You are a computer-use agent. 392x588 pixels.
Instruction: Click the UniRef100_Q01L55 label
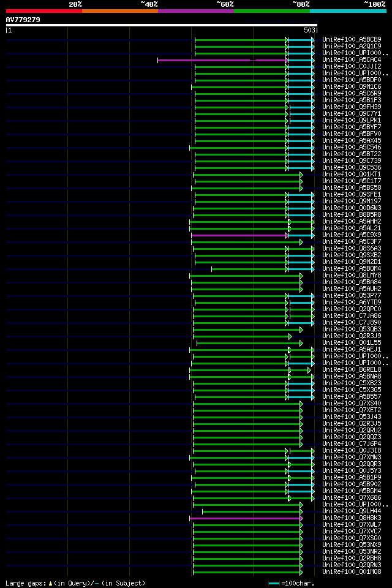tap(352, 343)
